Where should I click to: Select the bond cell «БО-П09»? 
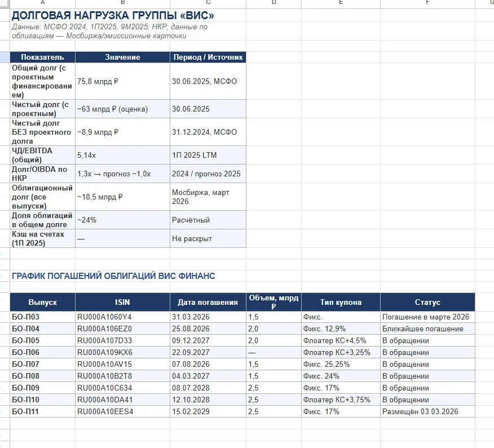[42, 388]
